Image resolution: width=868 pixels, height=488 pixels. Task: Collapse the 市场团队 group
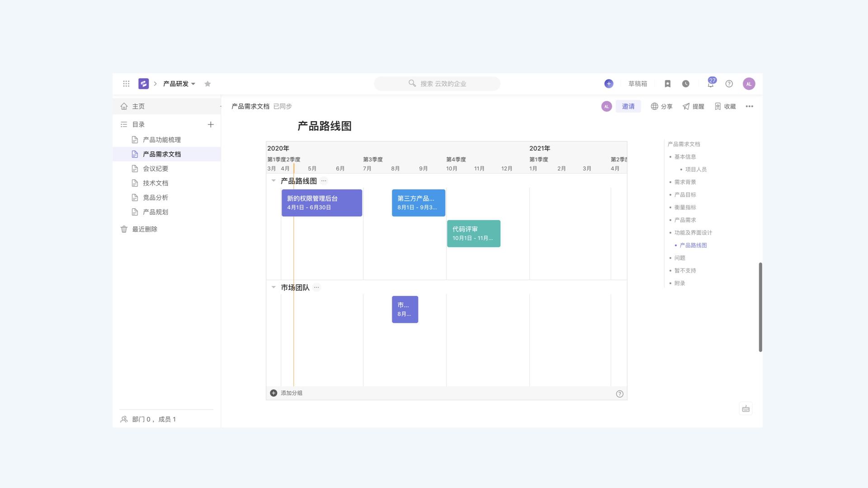click(274, 287)
